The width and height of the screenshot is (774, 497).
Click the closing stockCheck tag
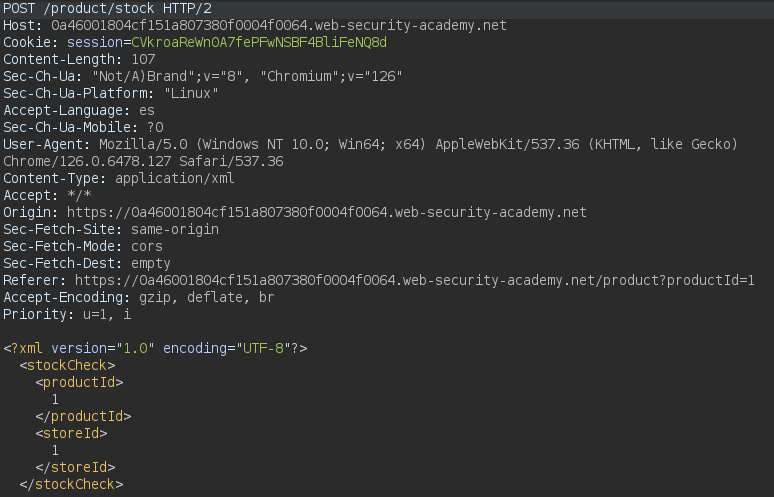pyautogui.click(x=71, y=484)
